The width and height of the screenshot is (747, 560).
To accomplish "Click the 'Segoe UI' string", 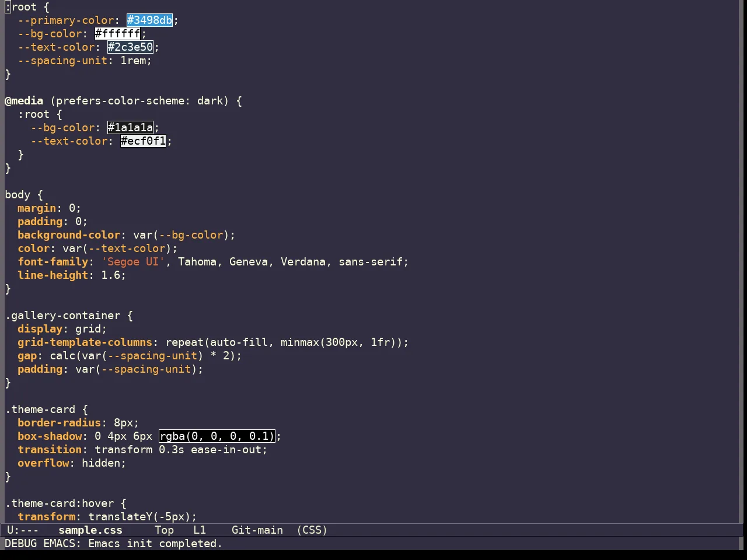I will coord(133,262).
